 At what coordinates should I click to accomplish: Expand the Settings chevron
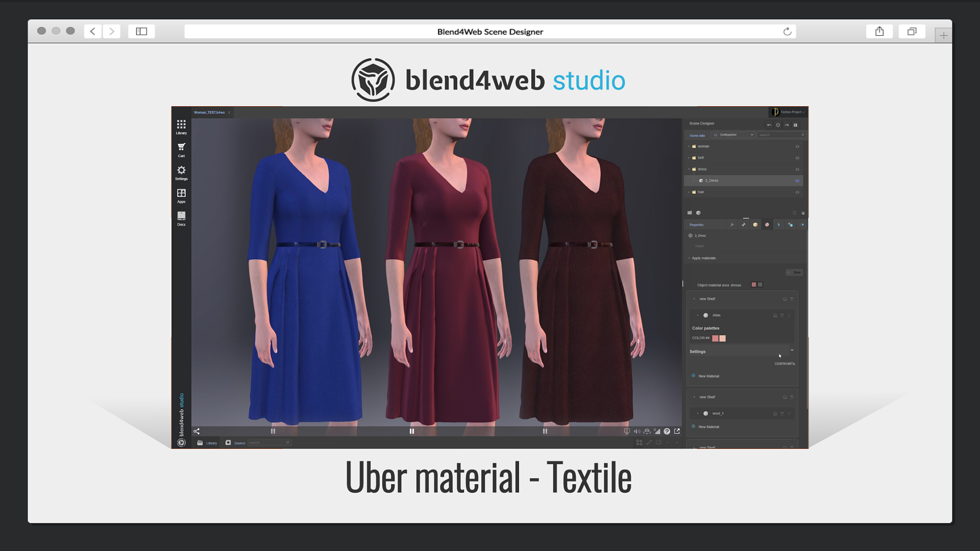(x=792, y=350)
